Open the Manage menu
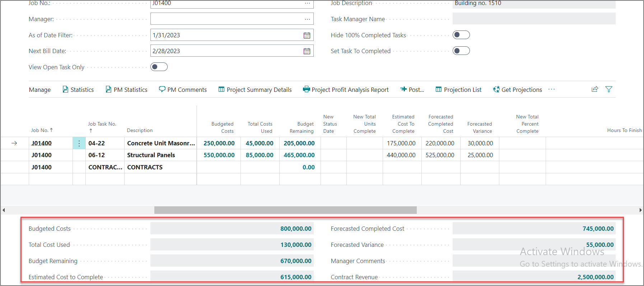Viewport: 644px width, 286px height. click(40, 90)
